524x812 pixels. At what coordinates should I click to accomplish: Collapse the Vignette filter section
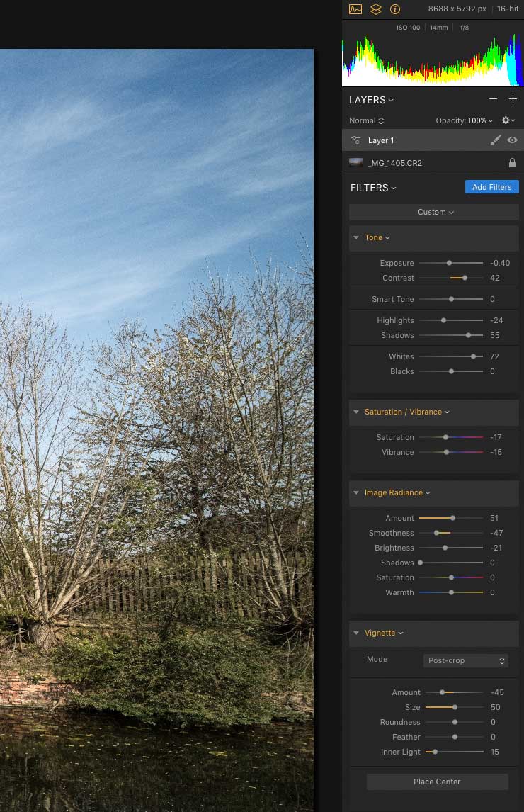click(355, 633)
